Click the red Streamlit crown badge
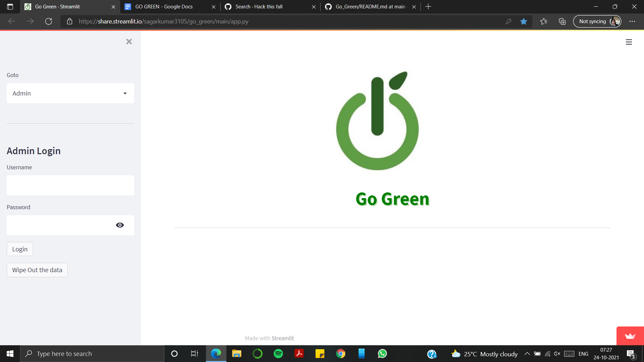The height and width of the screenshot is (362, 644). coord(630,336)
